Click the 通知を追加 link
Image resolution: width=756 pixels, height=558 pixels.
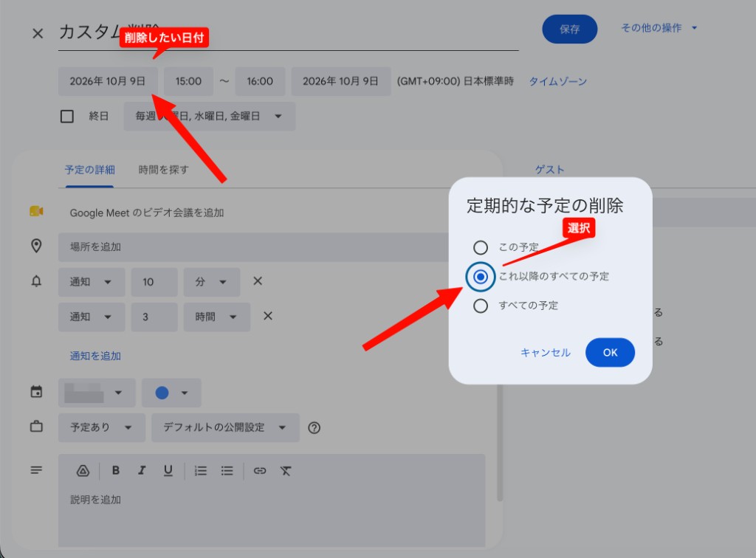click(x=95, y=356)
